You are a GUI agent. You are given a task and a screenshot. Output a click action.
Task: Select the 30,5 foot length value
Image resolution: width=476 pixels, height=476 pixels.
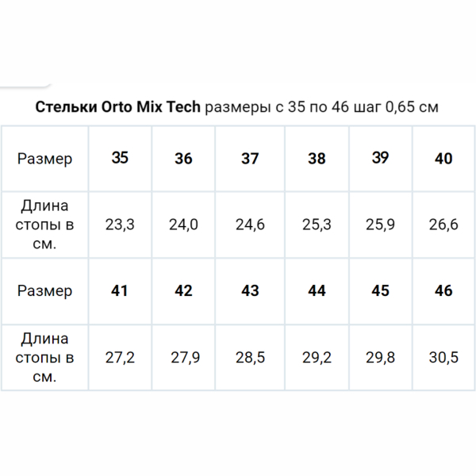(443, 357)
